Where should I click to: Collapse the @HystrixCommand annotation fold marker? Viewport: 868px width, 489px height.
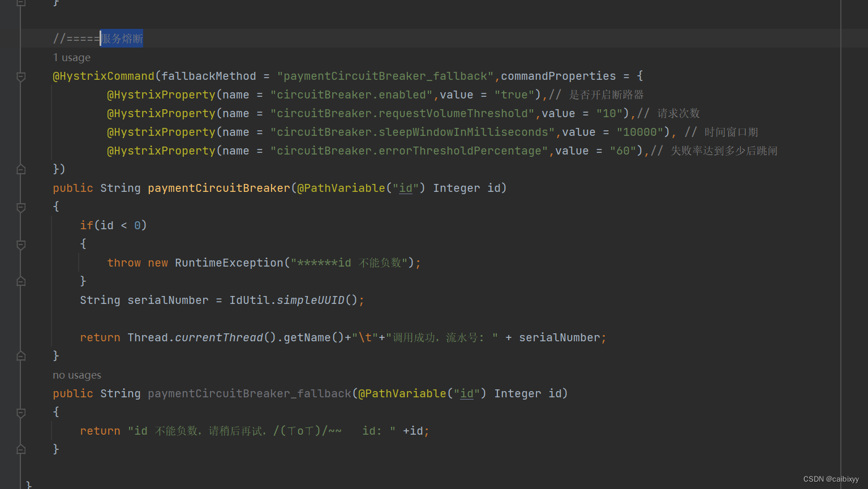[x=21, y=76]
